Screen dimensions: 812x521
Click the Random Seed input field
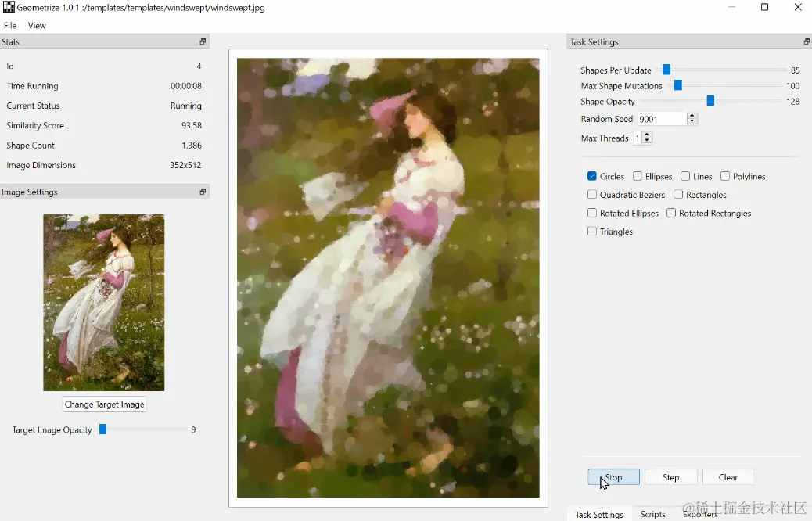click(661, 118)
